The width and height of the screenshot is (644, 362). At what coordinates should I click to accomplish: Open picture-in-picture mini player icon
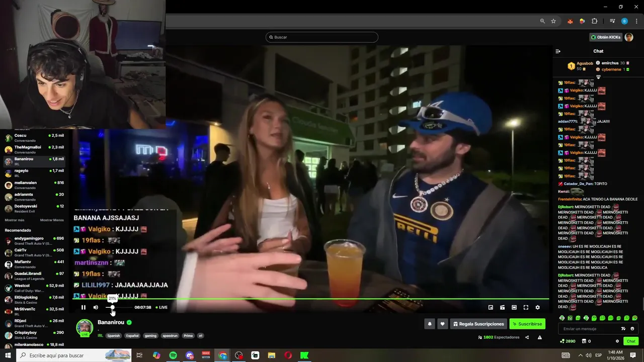[x=491, y=307]
